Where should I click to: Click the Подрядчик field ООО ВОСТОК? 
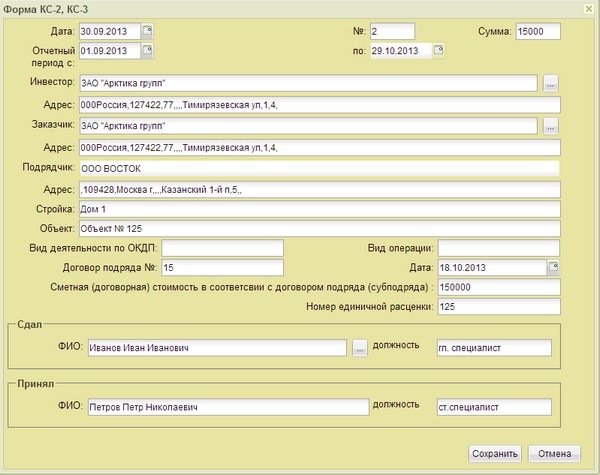[320, 168]
